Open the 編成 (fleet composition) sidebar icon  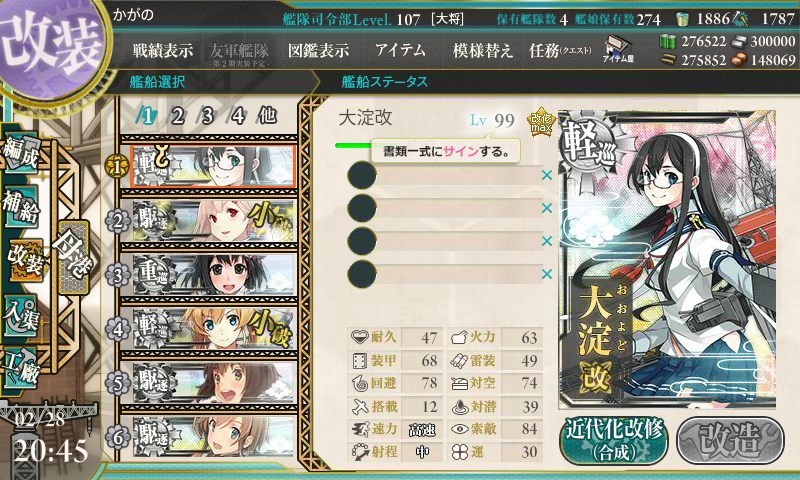tap(21, 153)
